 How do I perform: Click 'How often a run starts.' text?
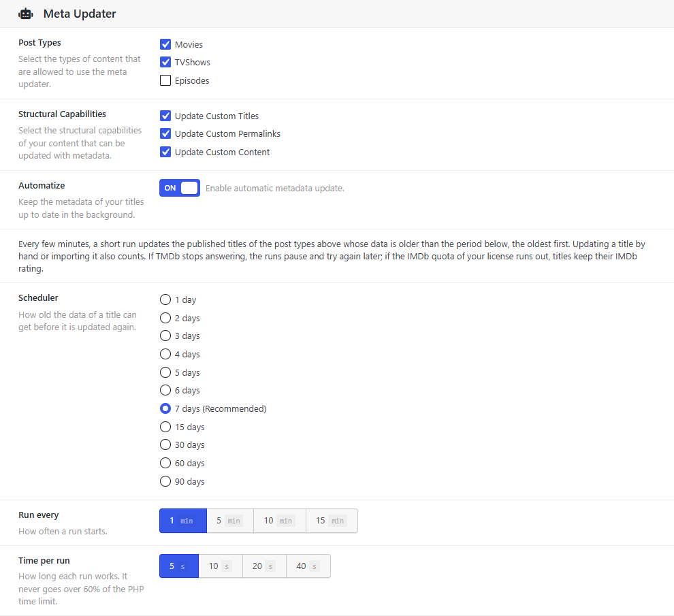pos(63,532)
